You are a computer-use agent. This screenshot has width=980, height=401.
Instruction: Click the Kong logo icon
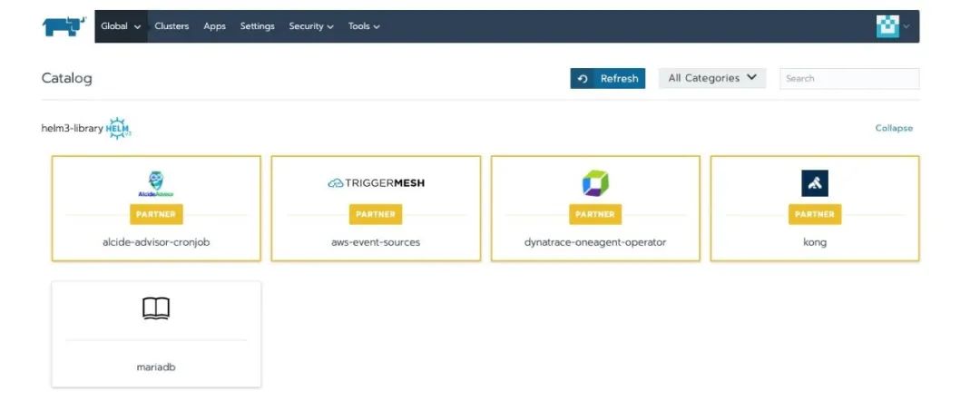[x=815, y=183]
